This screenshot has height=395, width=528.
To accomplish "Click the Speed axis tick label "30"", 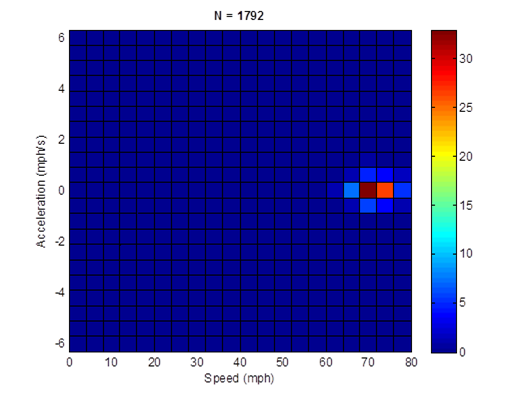I will click(197, 362).
